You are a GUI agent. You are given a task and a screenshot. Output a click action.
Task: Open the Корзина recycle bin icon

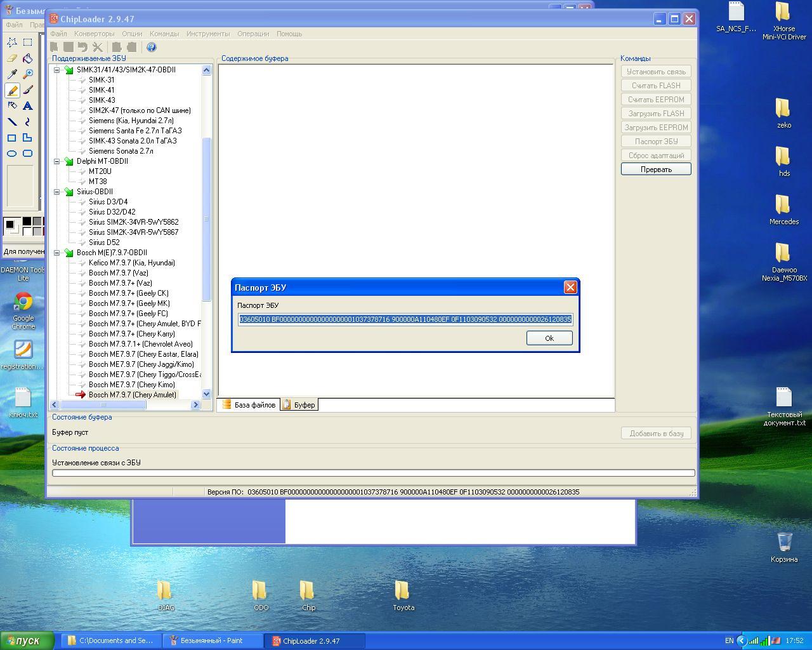click(x=784, y=543)
